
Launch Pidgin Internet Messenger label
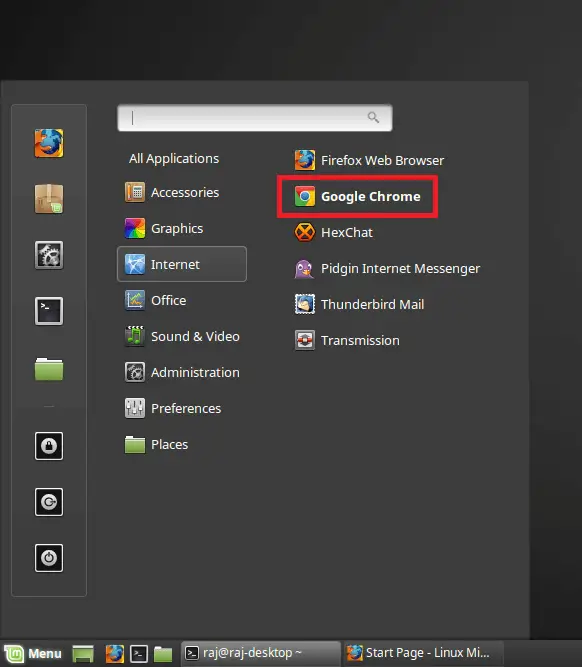click(x=400, y=268)
